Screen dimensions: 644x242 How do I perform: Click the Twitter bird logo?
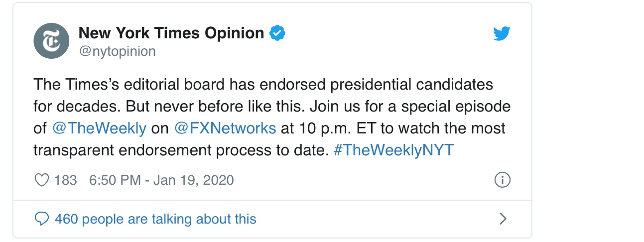pyautogui.click(x=502, y=34)
